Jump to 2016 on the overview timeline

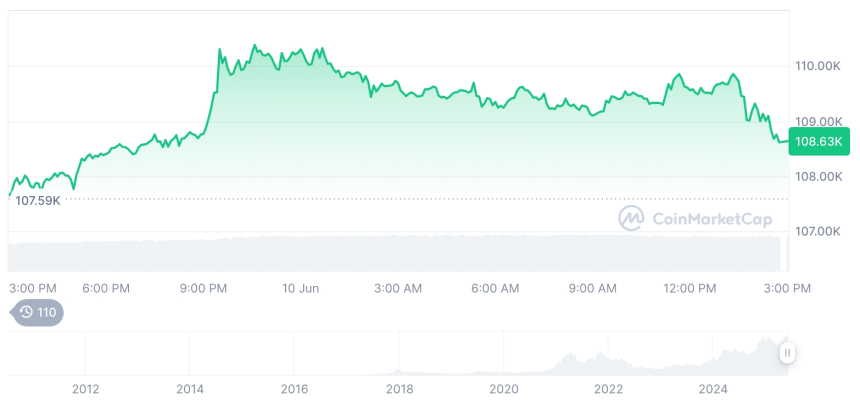point(294,389)
